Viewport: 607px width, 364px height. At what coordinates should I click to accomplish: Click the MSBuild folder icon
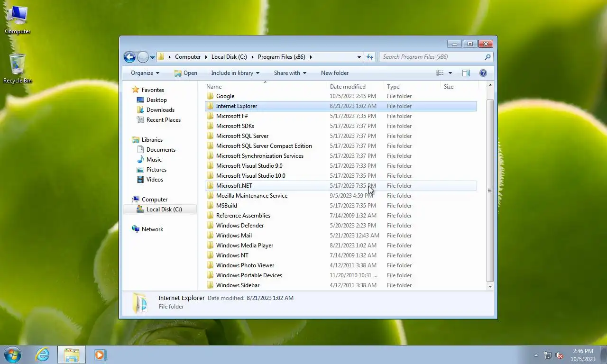coord(211,206)
